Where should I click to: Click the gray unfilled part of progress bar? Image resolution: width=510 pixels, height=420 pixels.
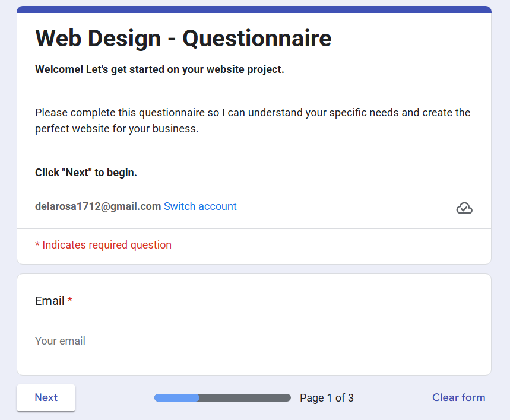tap(245, 398)
